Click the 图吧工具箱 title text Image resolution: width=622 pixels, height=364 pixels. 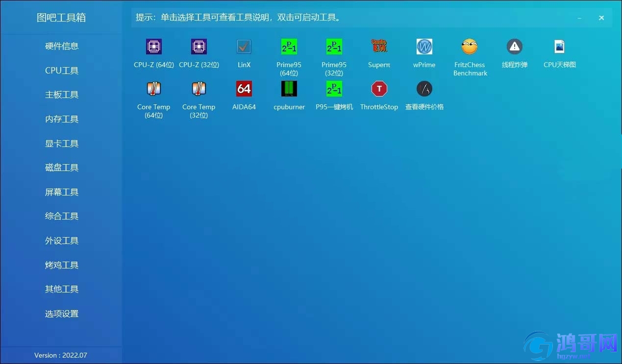pyautogui.click(x=61, y=18)
